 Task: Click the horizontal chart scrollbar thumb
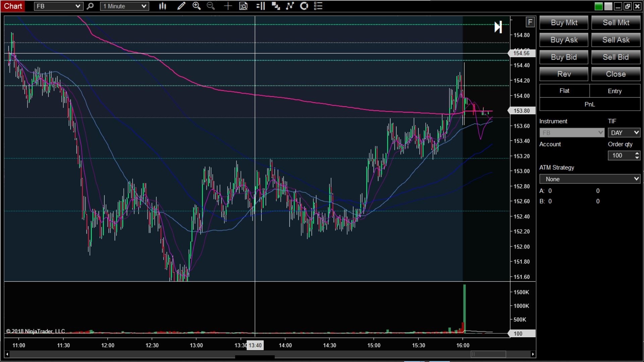[x=488, y=354]
